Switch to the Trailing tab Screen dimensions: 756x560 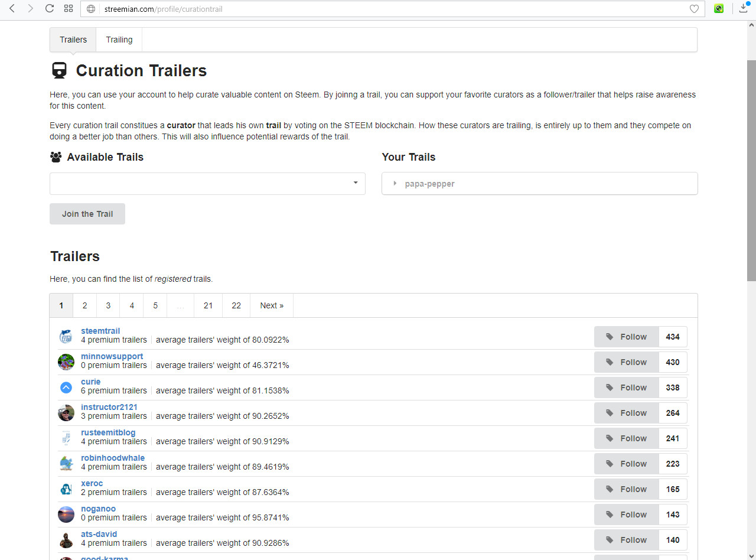point(119,40)
